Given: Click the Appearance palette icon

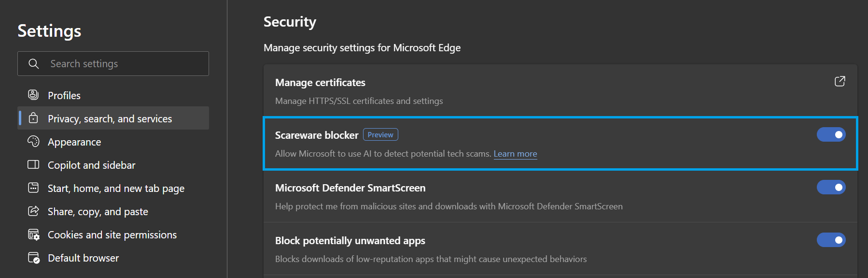Looking at the screenshot, I should point(33,141).
